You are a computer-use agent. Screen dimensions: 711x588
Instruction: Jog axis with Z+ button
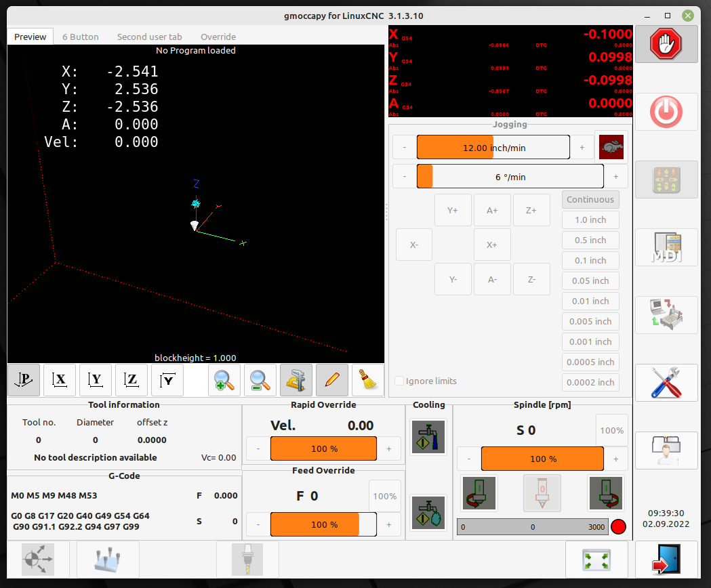coord(531,211)
